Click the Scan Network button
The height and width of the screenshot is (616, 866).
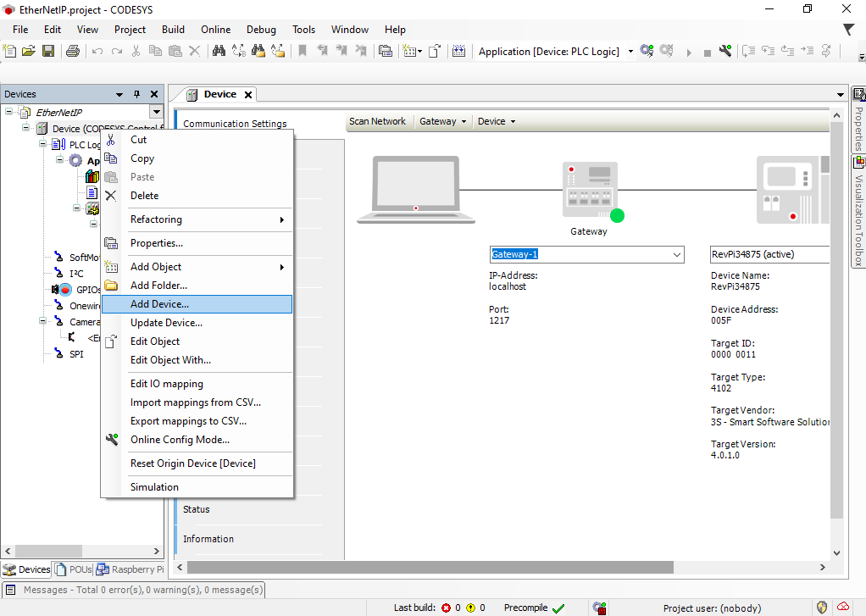pyautogui.click(x=377, y=121)
